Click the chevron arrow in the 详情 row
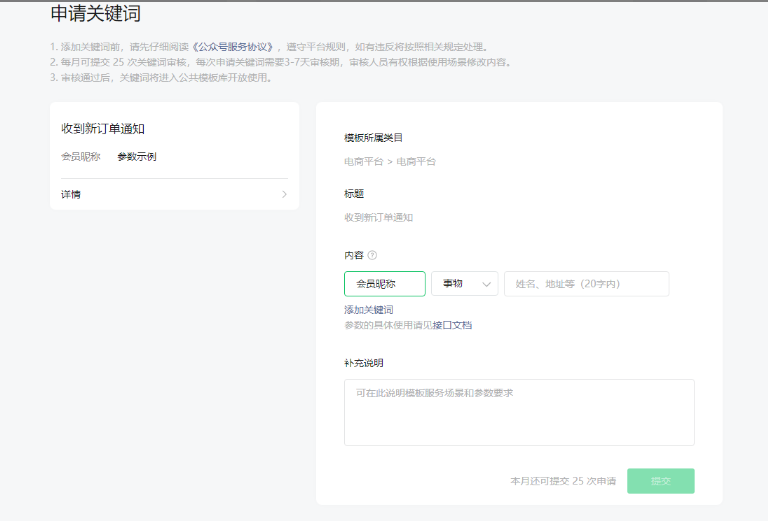768x521 pixels. click(x=284, y=194)
